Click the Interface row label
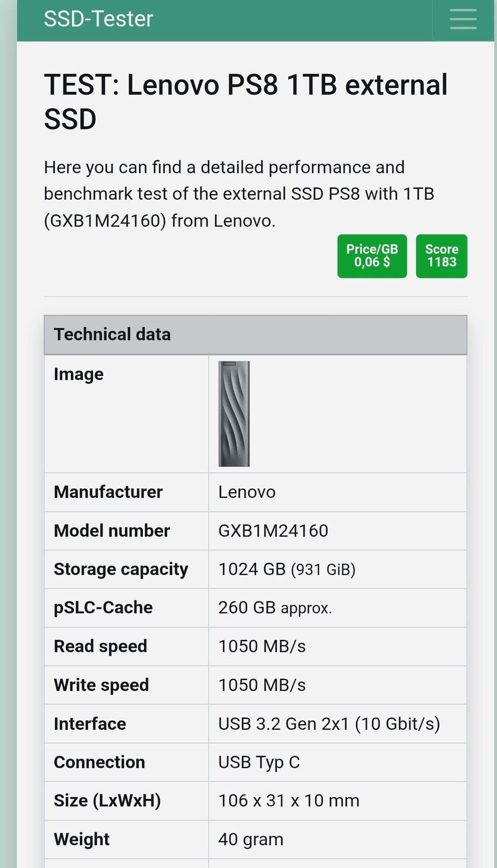The image size is (497, 868). [90, 724]
